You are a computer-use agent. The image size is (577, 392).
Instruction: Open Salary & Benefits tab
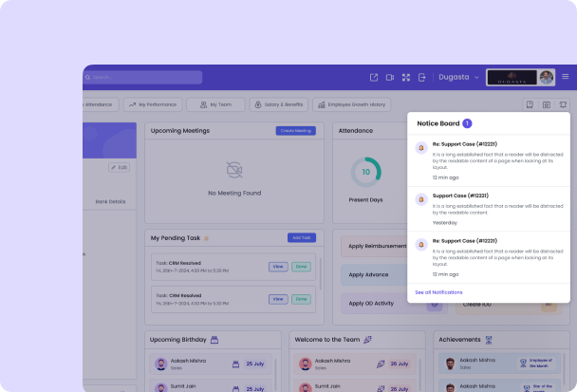tap(279, 104)
